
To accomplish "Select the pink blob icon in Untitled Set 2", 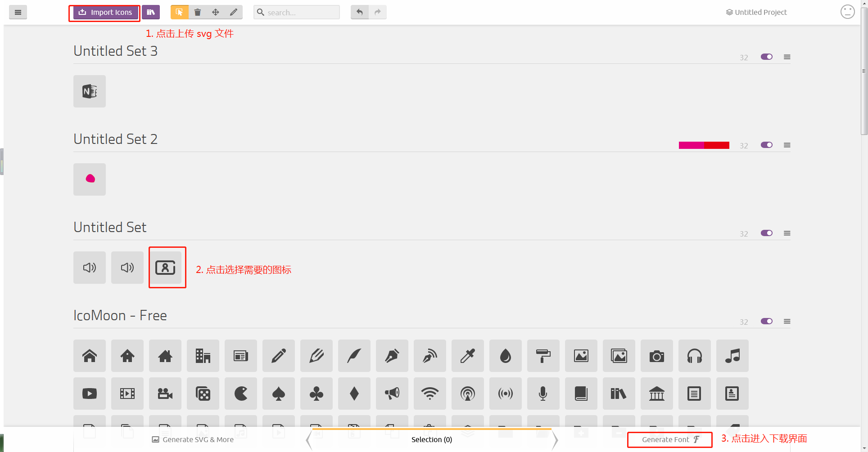I will click(x=90, y=179).
